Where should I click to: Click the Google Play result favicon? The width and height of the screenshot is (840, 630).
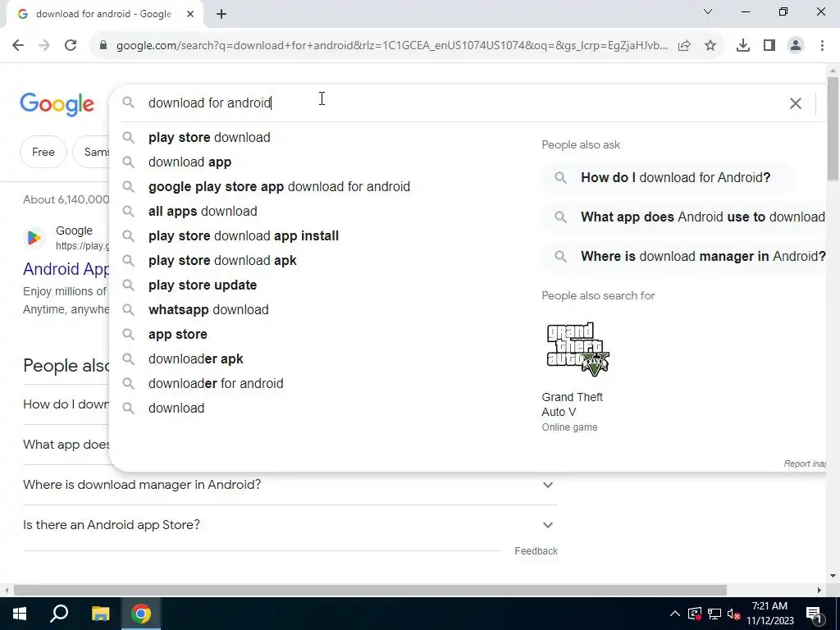(x=34, y=238)
